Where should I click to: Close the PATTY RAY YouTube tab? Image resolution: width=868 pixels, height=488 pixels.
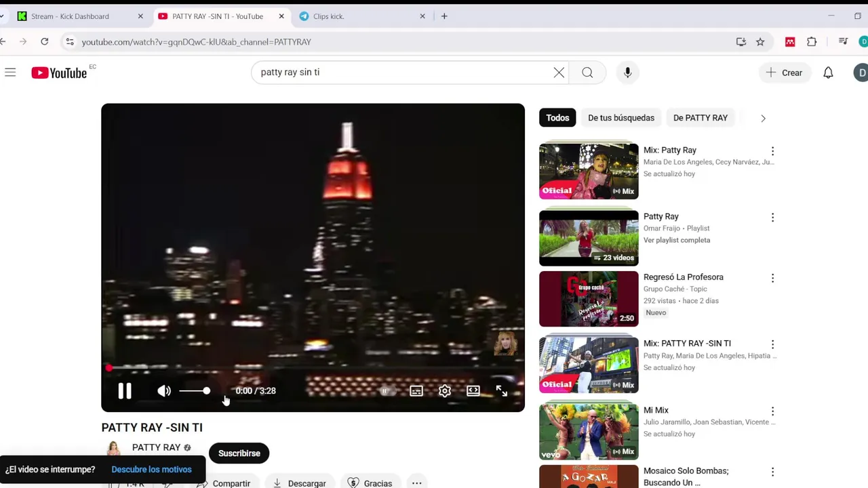[281, 16]
